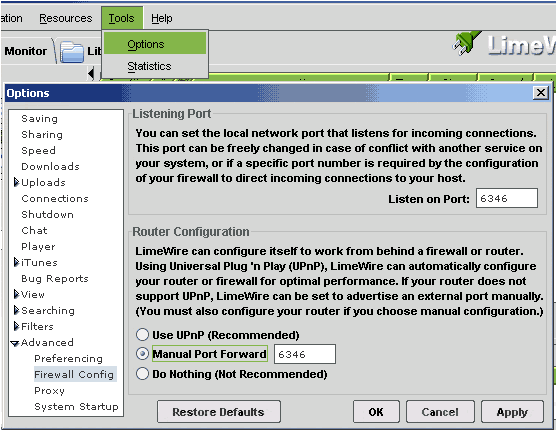Select Sharing in options tree

(42, 135)
